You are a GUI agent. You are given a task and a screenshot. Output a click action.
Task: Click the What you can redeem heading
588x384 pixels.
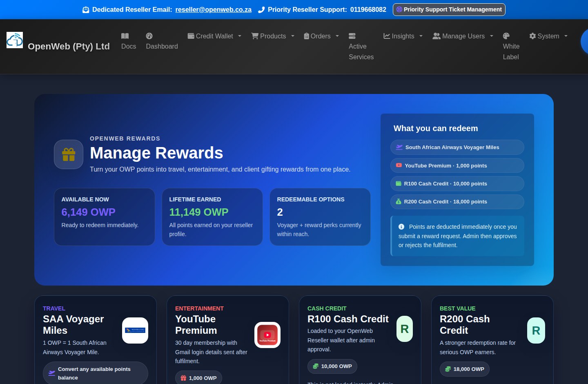tap(436, 128)
